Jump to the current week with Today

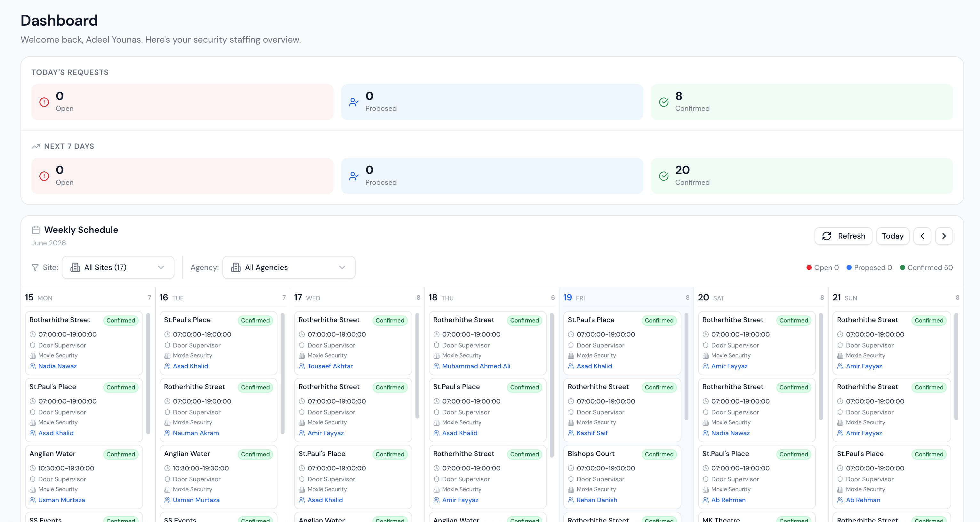pyautogui.click(x=893, y=236)
